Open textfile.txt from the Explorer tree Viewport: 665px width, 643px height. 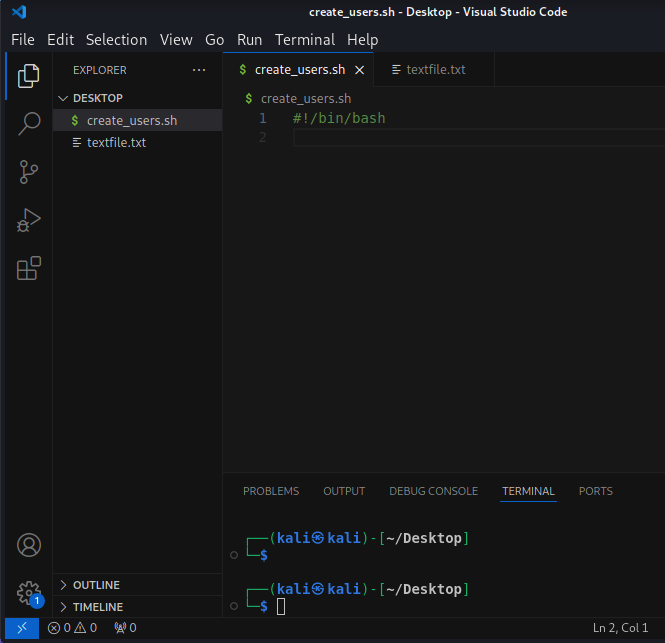click(137, 143)
